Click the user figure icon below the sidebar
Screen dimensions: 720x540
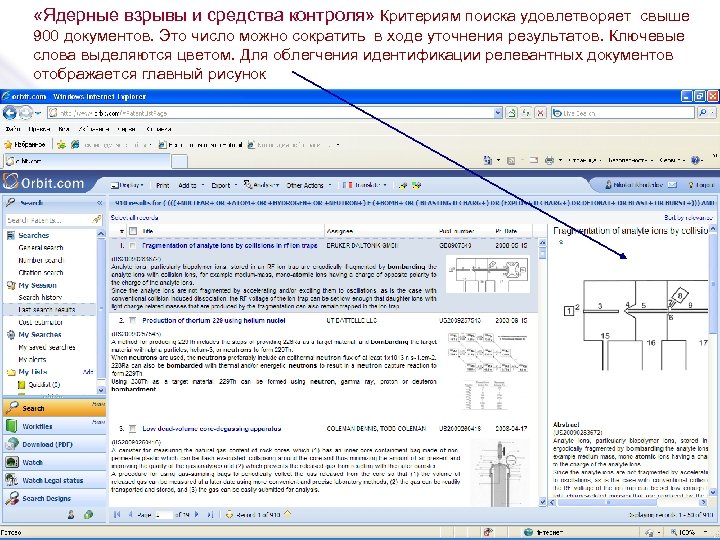(x=71, y=515)
